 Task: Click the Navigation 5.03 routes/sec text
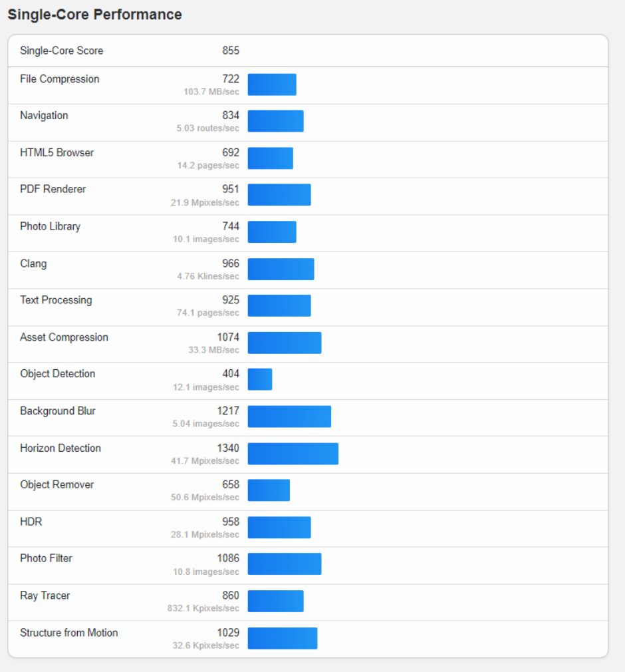point(207,128)
